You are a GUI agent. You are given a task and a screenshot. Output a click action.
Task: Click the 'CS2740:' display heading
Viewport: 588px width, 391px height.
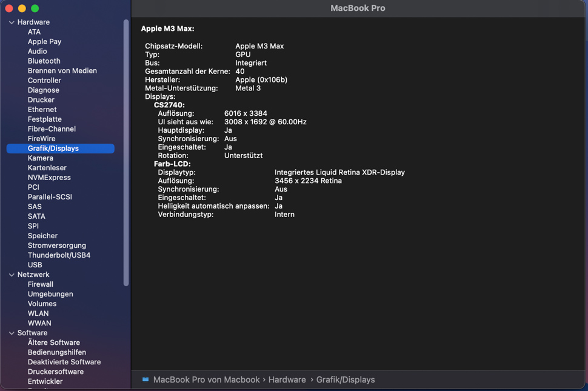pyautogui.click(x=169, y=105)
